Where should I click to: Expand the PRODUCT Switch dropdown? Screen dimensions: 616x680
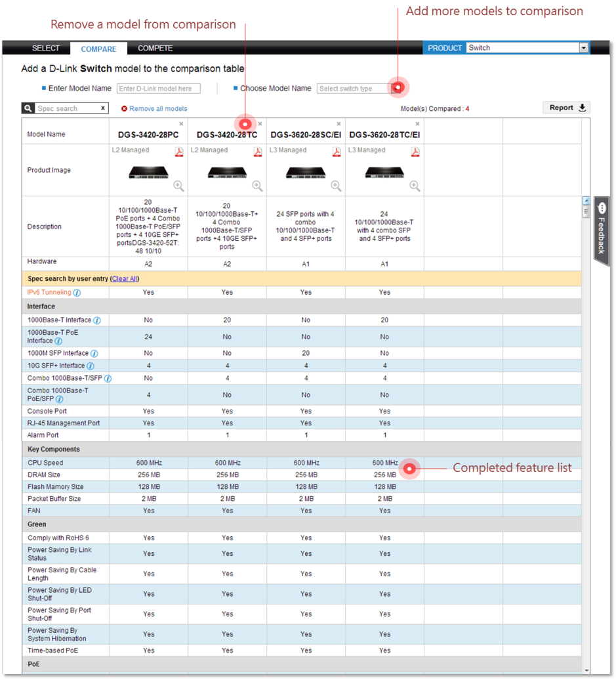(x=583, y=48)
